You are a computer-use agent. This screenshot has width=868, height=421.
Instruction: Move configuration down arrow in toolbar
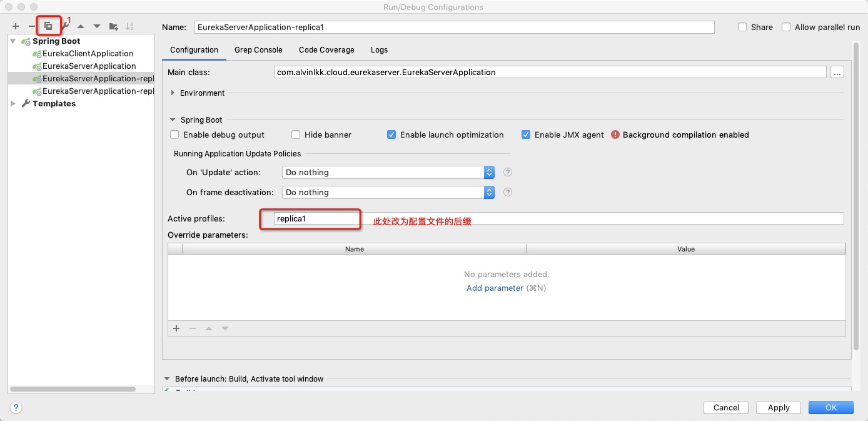click(97, 26)
